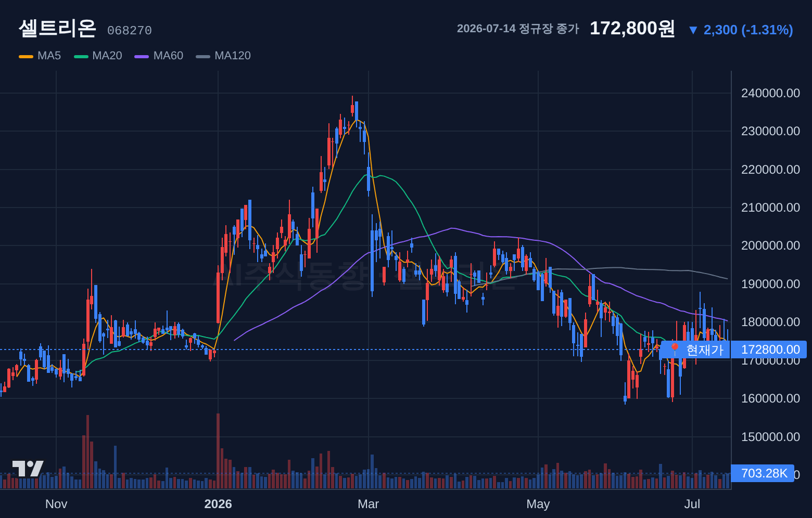Toggle the MA5 orange legend item

tap(40, 56)
